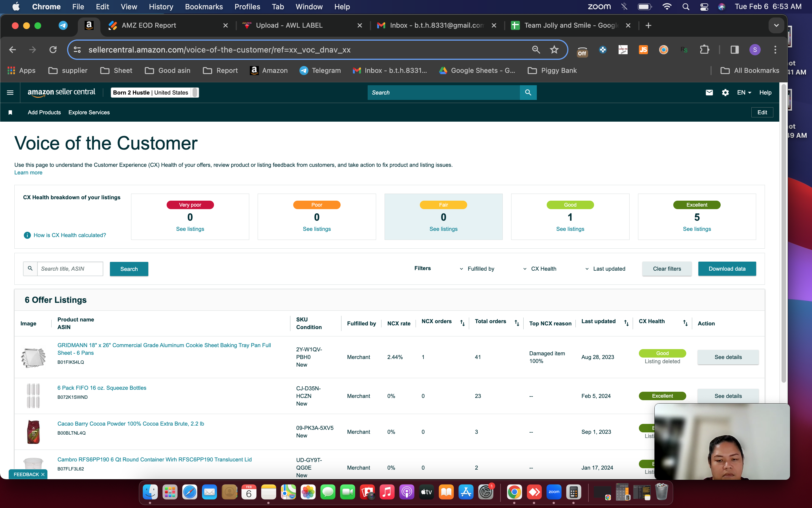This screenshot has width=812, height=508.
Task: Open the History menu in menu bar
Action: pyautogui.click(x=161, y=7)
